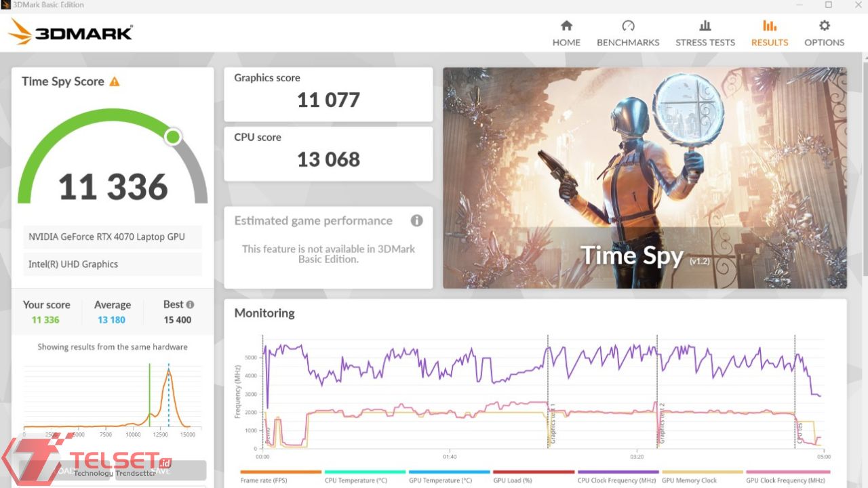Show info for Estimated game performance
The image size is (868, 488).
tap(416, 221)
